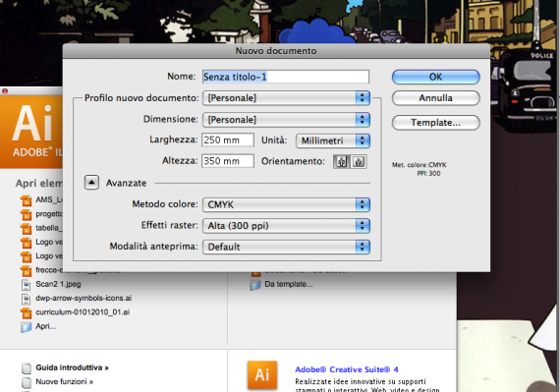This screenshot has height=392, width=560.
Task: Click the Apri... folder icon
Action: [x=27, y=326]
